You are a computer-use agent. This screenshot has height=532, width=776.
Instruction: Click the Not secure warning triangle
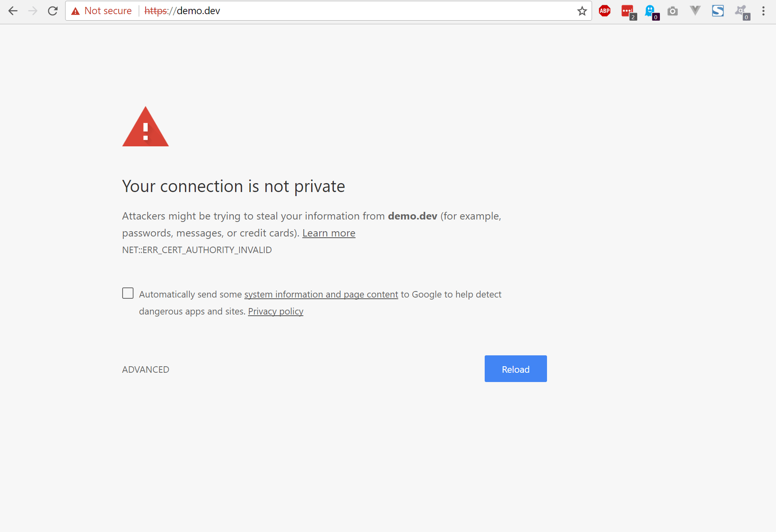point(75,11)
